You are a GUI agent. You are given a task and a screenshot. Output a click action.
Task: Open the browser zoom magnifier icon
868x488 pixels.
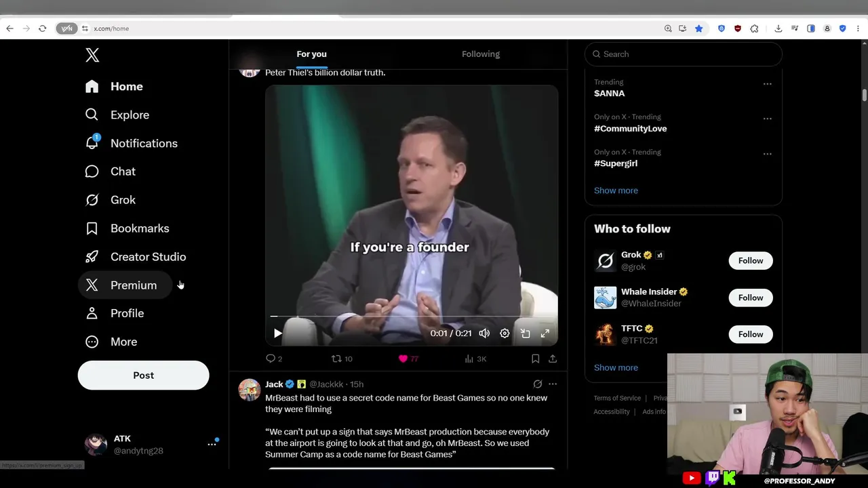(x=668, y=28)
